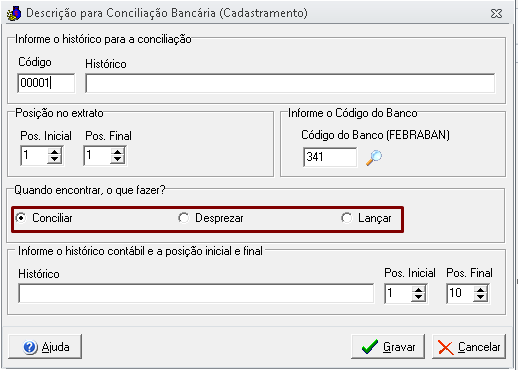Select the Lançar radio option
The image size is (518, 370).
pos(347,218)
